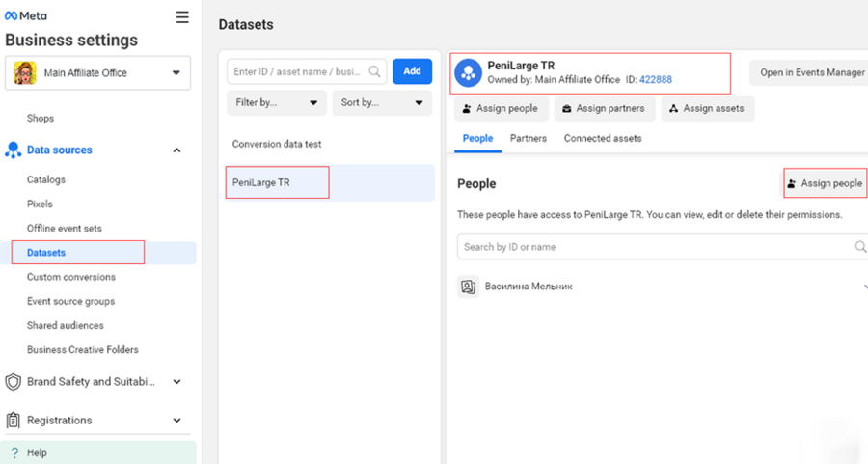868x464 pixels.
Task: Open Offline event sets
Action: coord(65,228)
